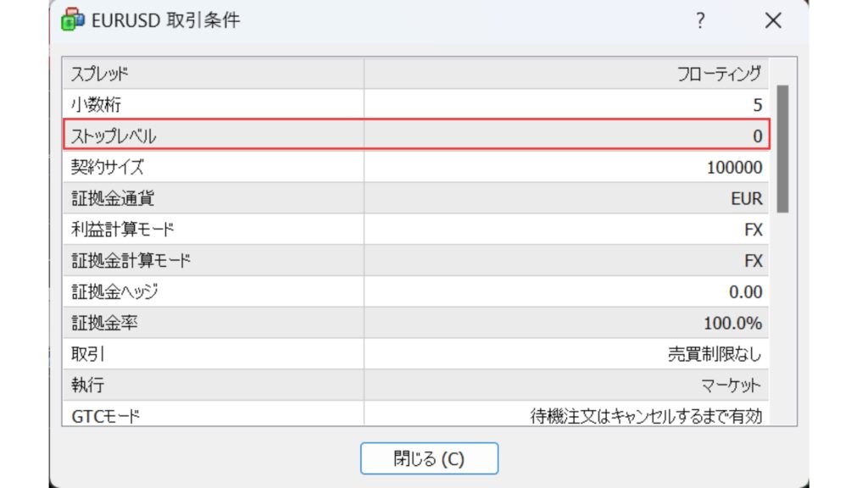The width and height of the screenshot is (868, 488).
Task: Select the スプレッド row label
Action: 100,74
